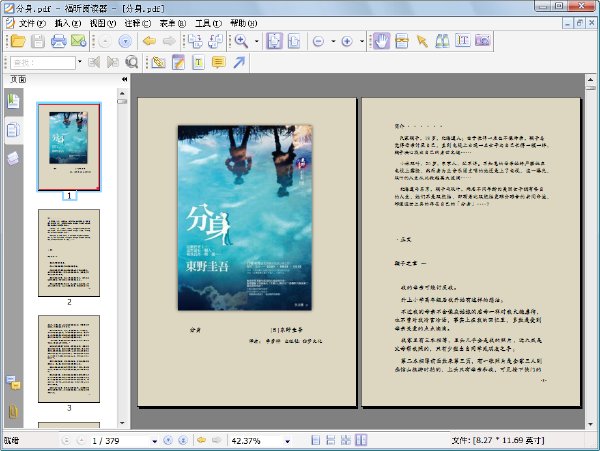This screenshot has height=451, width=600.
Task: Click the Zoom In plus button
Action: [x=347, y=41]
